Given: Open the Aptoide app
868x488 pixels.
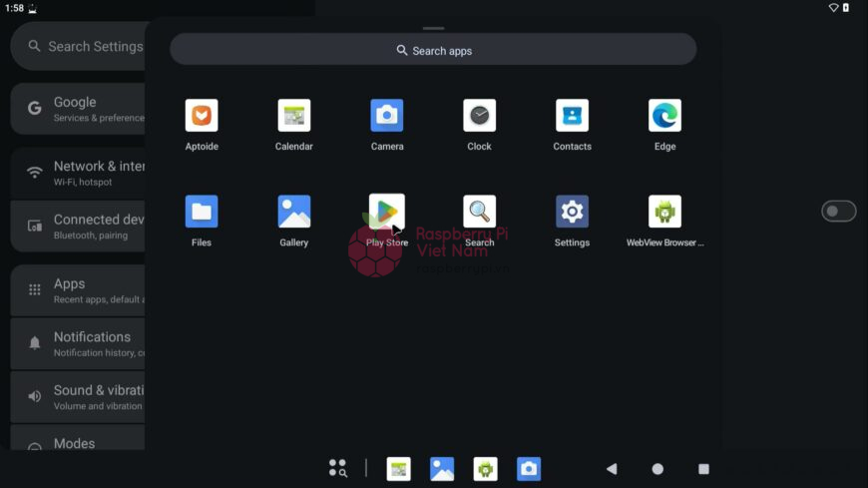Looking at the screenshot, I should (202, 116).
